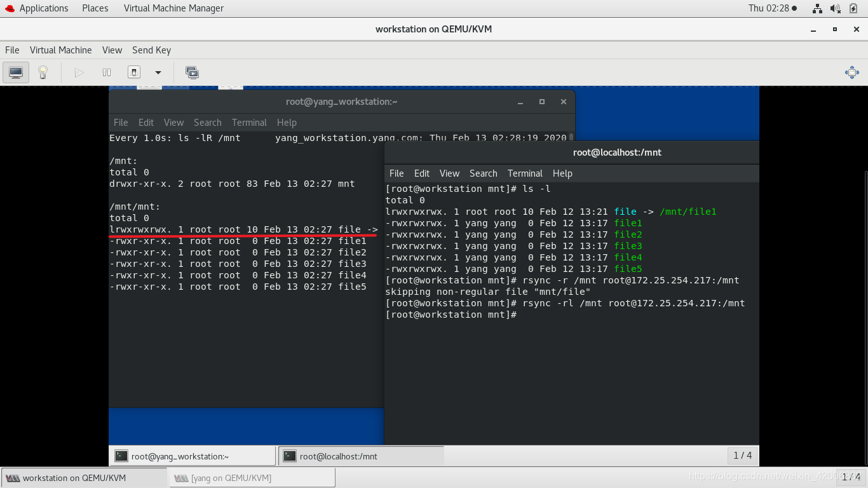Click file5 in the ls listing
868x488 pixels.
pos(628,269)
